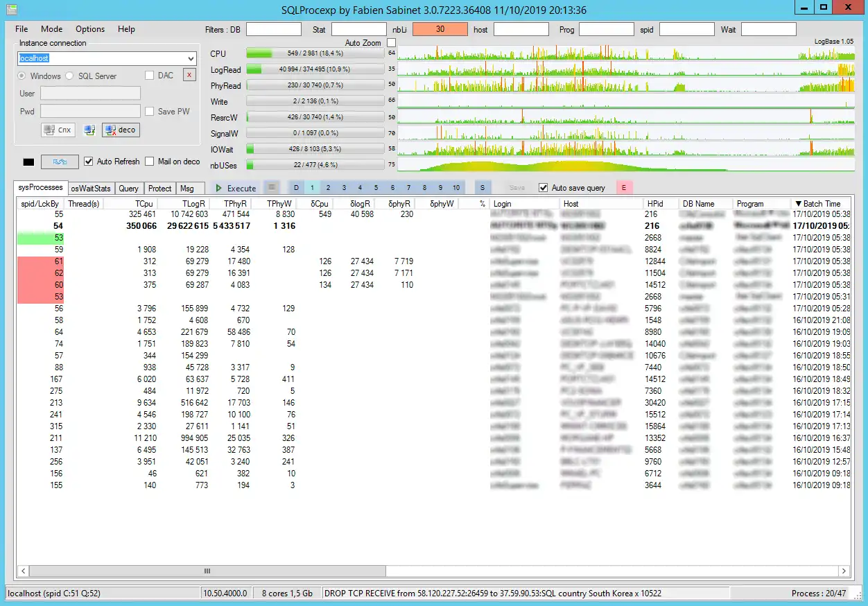Select query slot 6

392,188
